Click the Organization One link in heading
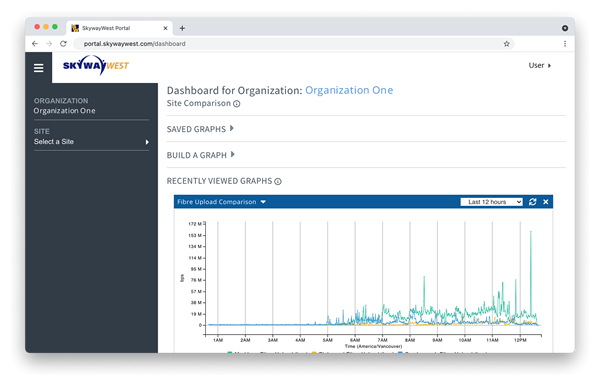Viewport: 600px width, 386px height. (349, 90)
